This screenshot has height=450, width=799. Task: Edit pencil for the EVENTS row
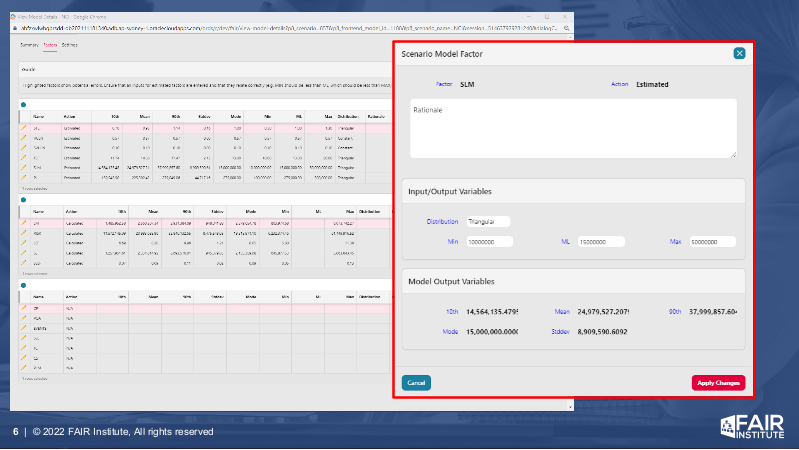click(x=23, y=328)
